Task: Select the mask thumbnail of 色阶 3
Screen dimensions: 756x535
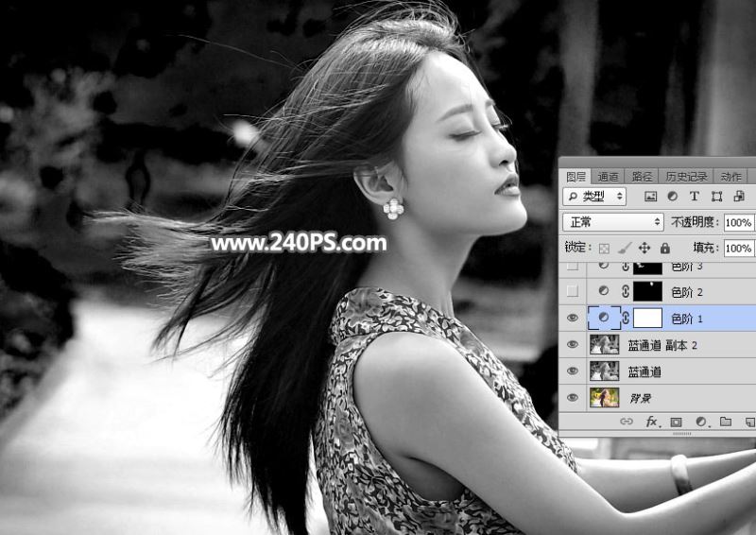Action: tap(647, 267)
